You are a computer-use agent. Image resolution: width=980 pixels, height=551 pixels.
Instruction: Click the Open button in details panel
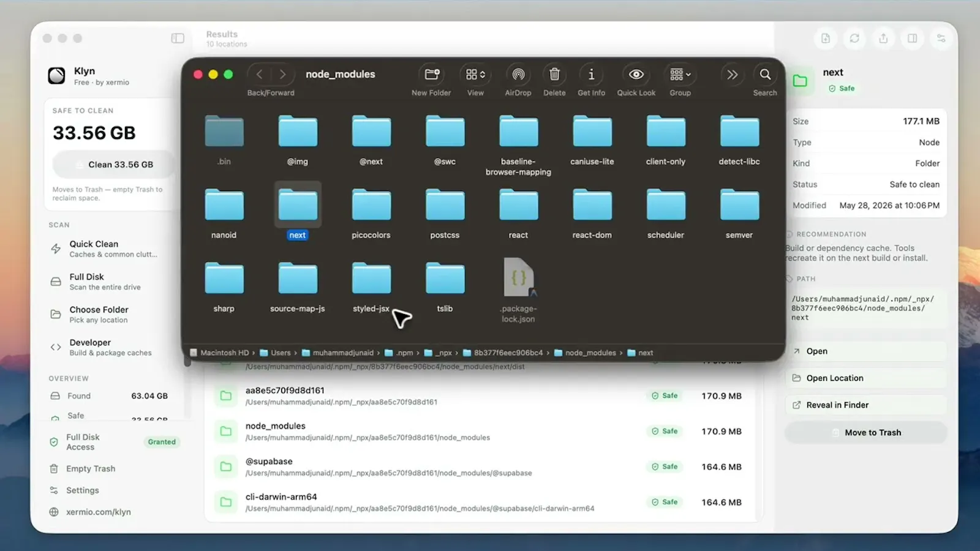pos(865,351)
